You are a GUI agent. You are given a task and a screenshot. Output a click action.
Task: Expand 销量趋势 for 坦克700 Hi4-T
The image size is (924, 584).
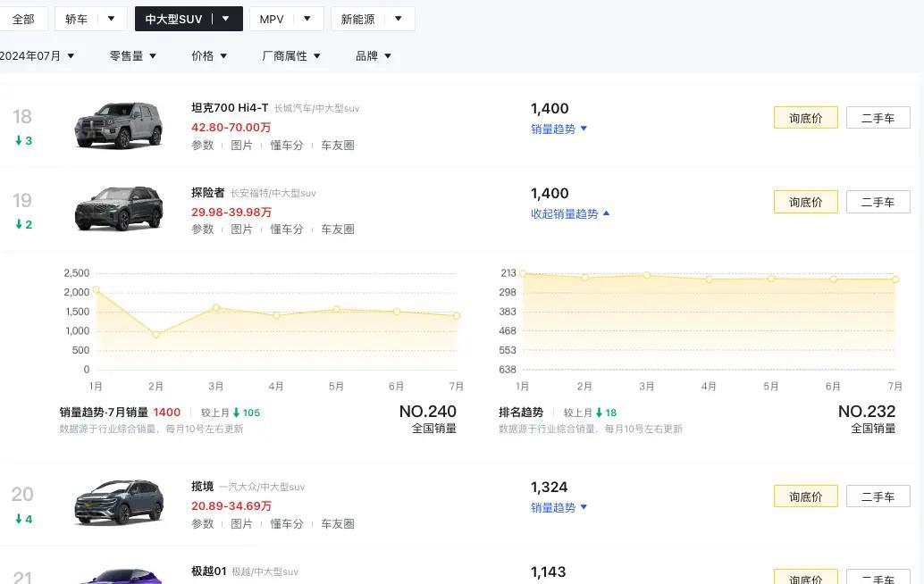click(x=559, y=129)
